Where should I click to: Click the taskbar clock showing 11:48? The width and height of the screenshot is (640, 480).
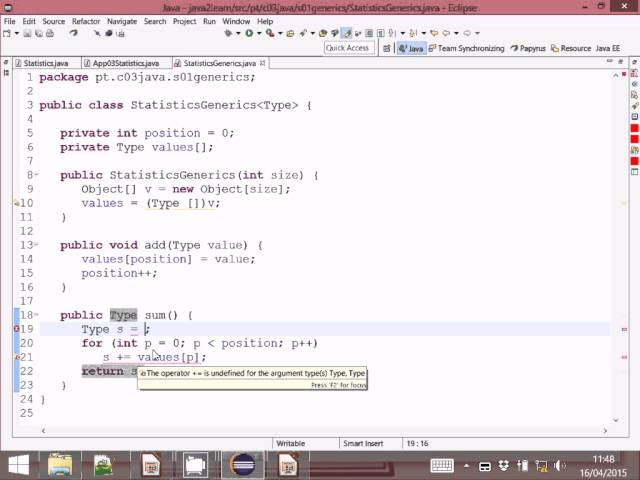603,460
